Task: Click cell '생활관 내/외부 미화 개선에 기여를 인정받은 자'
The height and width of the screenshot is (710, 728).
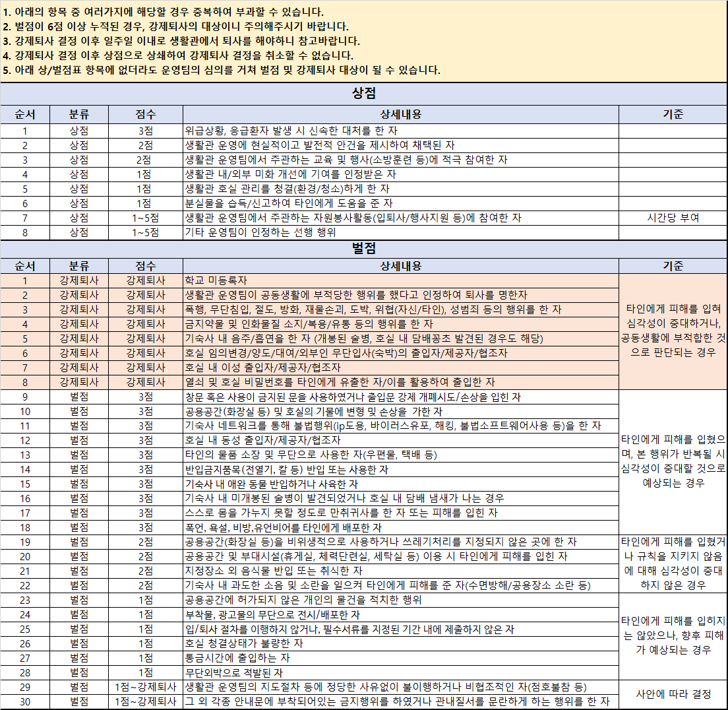Action: tap(401, 174)
